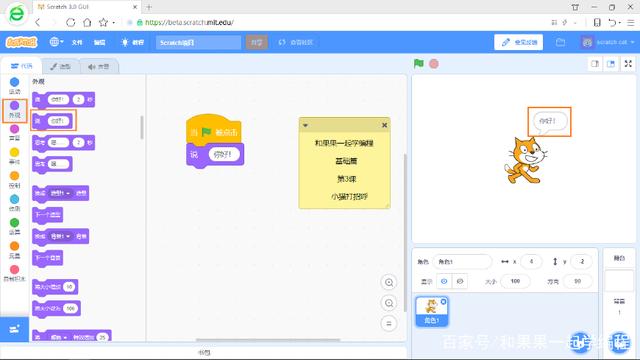Viewport: 640px width, 360px height.
Task: Click the Scratch project title field
Action: pyautogui.click(x=198, y=42)
